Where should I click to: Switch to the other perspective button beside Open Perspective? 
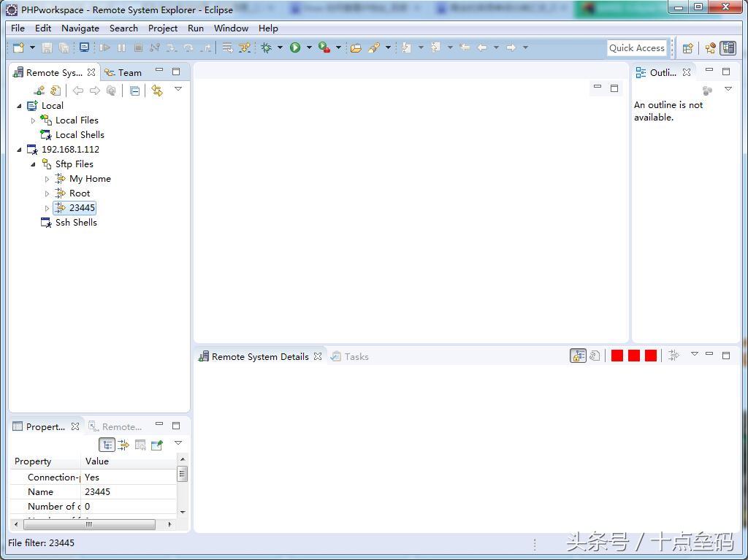[x=710, y=47]
